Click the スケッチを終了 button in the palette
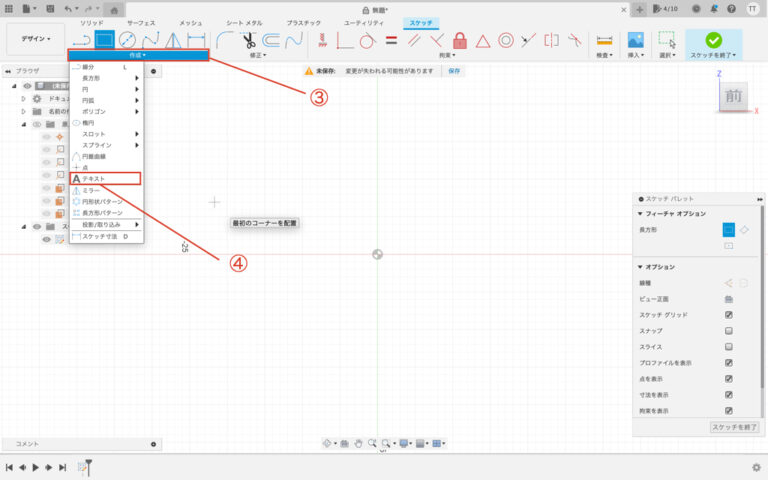 [x=734, y=427]
